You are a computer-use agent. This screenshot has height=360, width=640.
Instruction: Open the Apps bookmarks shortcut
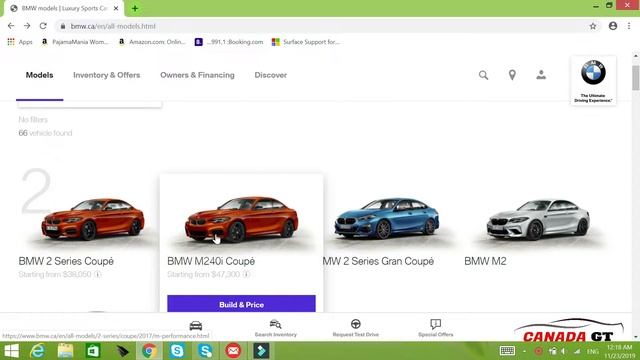point(20,42)
